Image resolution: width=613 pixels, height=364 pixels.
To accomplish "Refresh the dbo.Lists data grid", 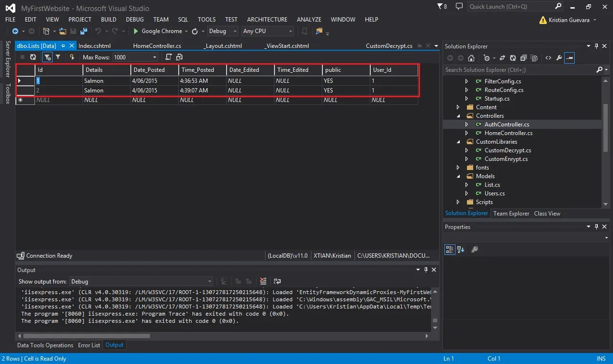I will [33, 57].
